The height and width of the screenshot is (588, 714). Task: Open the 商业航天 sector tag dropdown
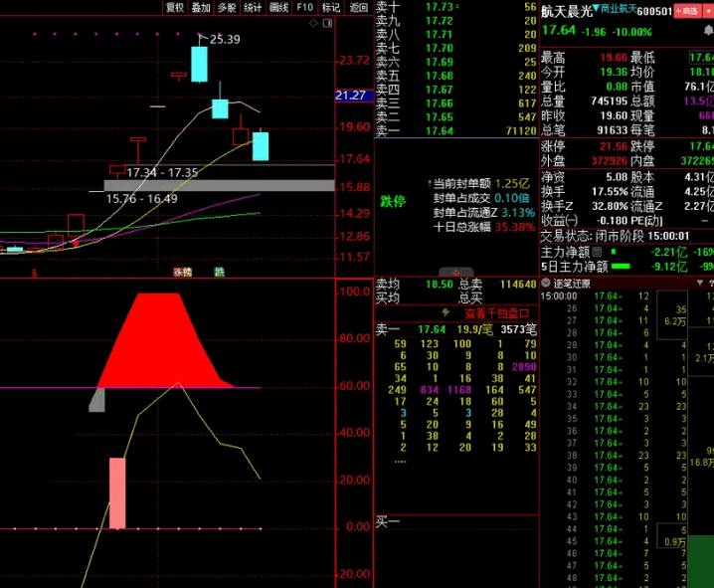(x=615, y=9)
